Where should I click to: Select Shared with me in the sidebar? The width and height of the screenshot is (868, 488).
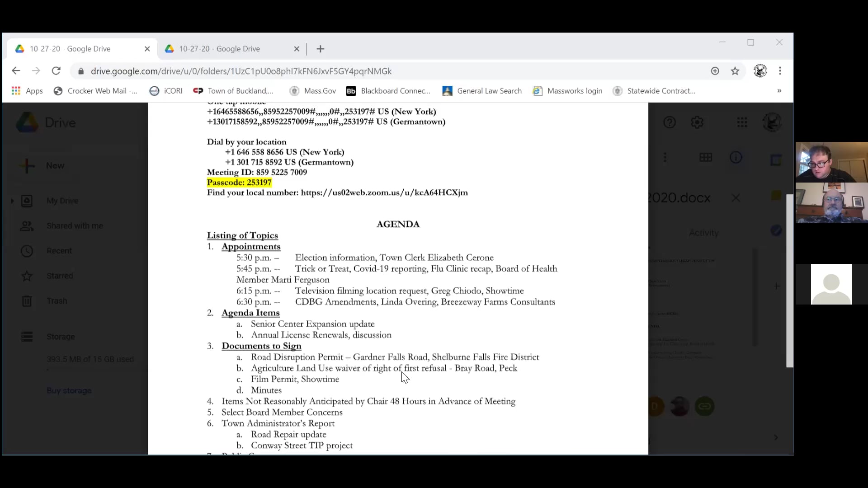[x=75, y=226]
